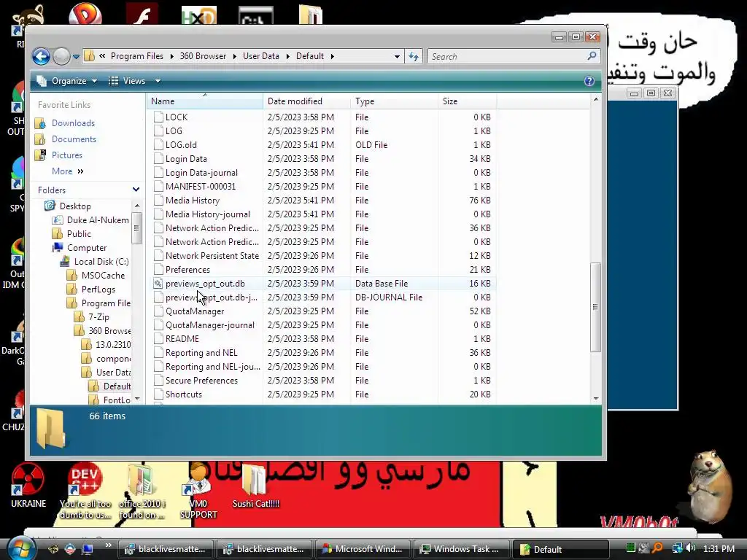
Task: Collapse the Folders pane
Action: click(x=136, y=190)
